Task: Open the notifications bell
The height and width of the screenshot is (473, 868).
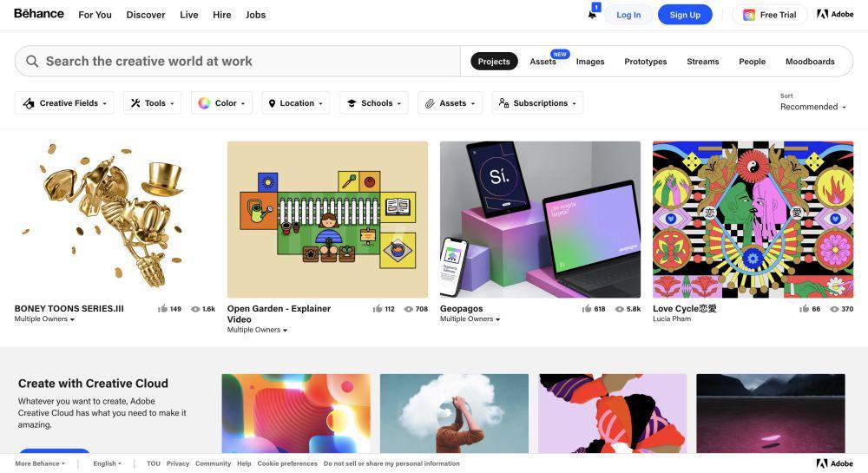Action: tap(592, 15)
